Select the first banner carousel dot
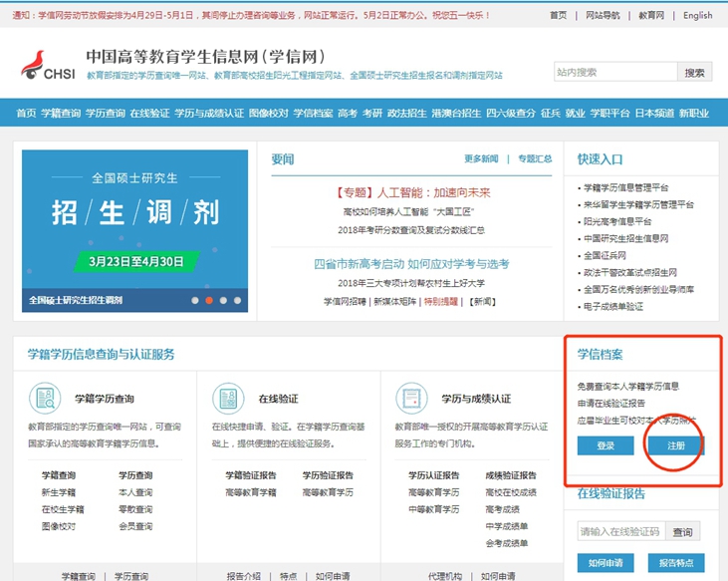 [195, 299]
